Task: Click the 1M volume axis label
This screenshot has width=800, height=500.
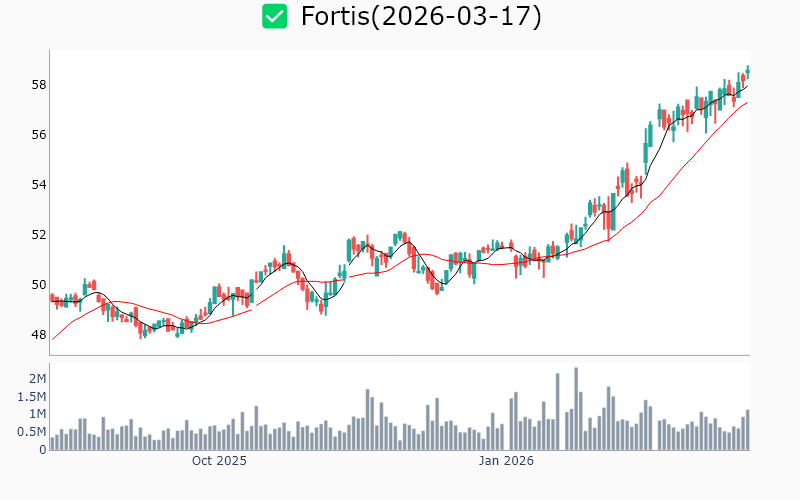Action: pyautogui.click(x=37, y=414)
